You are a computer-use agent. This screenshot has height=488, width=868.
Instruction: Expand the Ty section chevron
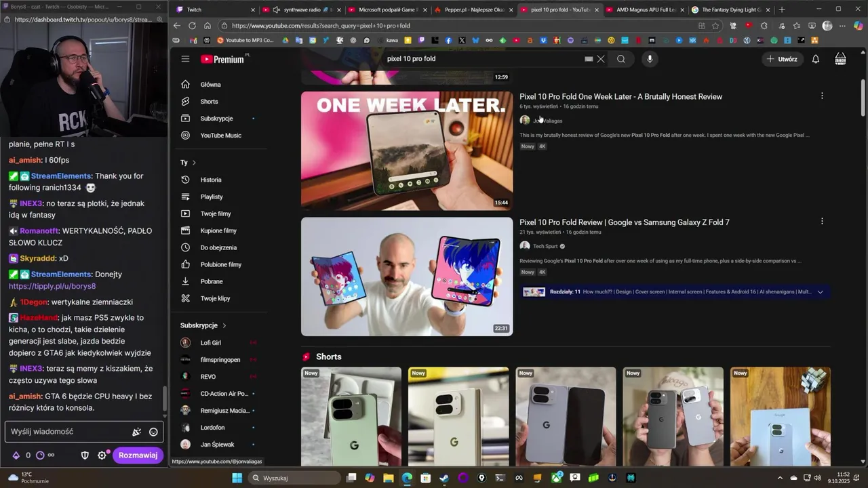click(x=194, y=163)
